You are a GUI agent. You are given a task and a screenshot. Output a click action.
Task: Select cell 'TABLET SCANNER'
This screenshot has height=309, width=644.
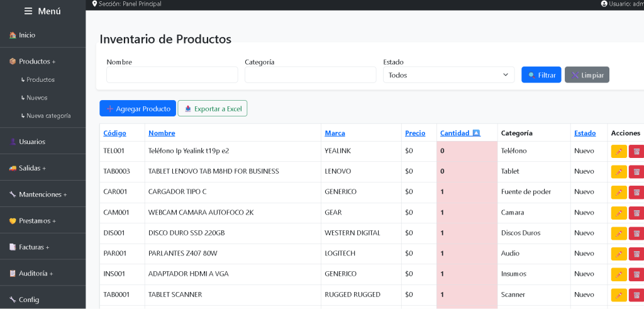point(233,295)
